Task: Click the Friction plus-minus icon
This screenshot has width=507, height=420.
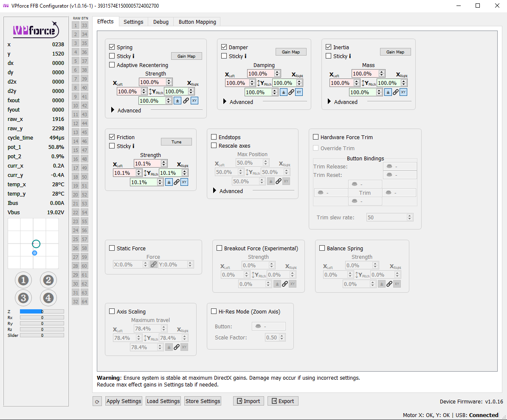Action: click(169, 182)
